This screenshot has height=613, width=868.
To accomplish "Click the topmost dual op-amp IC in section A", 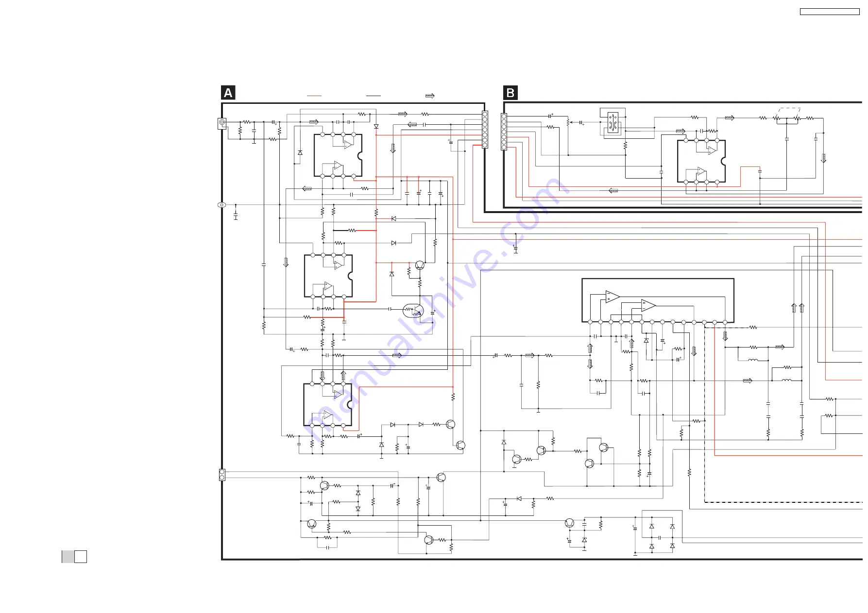I will [338, 155].
